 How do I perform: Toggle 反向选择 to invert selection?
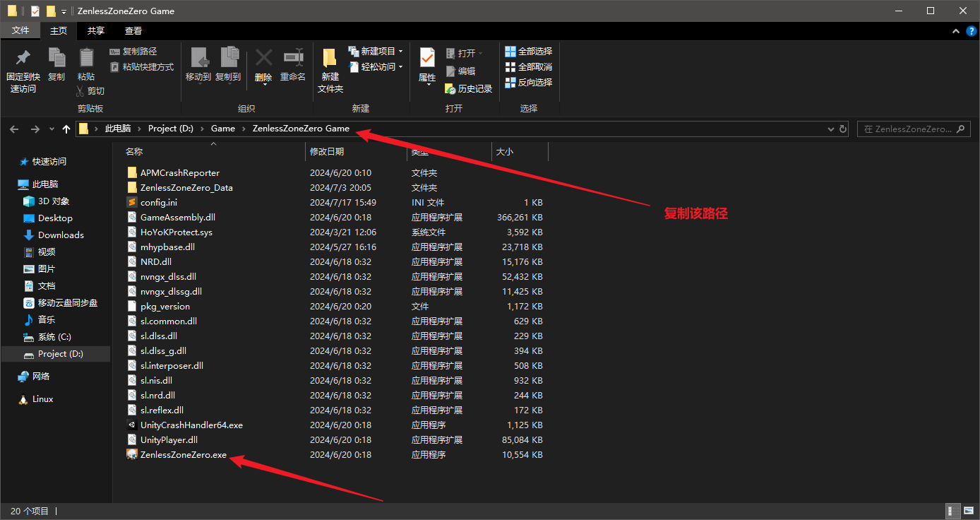point(528,82)
